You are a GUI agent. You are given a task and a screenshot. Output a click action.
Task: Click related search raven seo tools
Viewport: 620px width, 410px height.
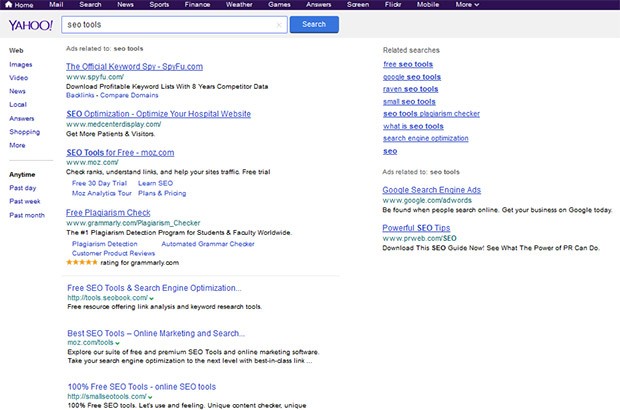(x=410, y=89)
